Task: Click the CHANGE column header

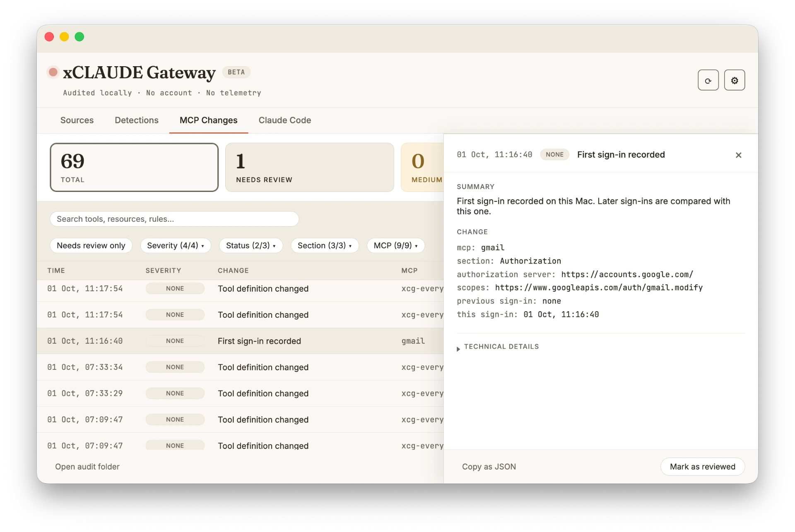Action: [233, 271]
